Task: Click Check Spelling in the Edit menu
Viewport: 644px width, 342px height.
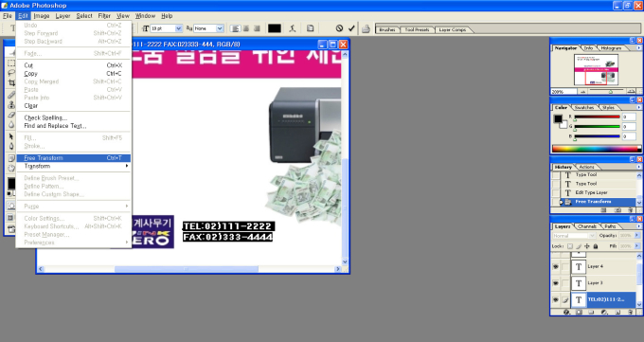Action: point(45,118)
